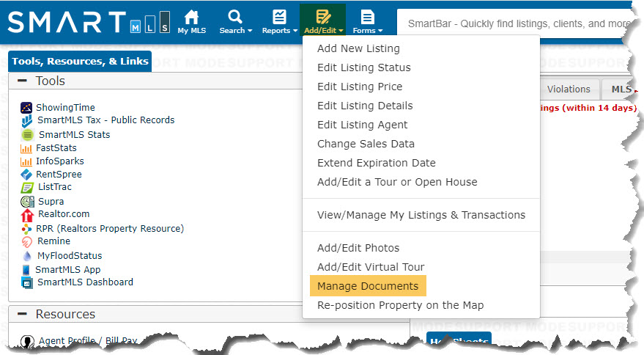Focus the SmartBar search field
Image resolution: width=644 pixels, height=355 pixels.
[514, 23]
